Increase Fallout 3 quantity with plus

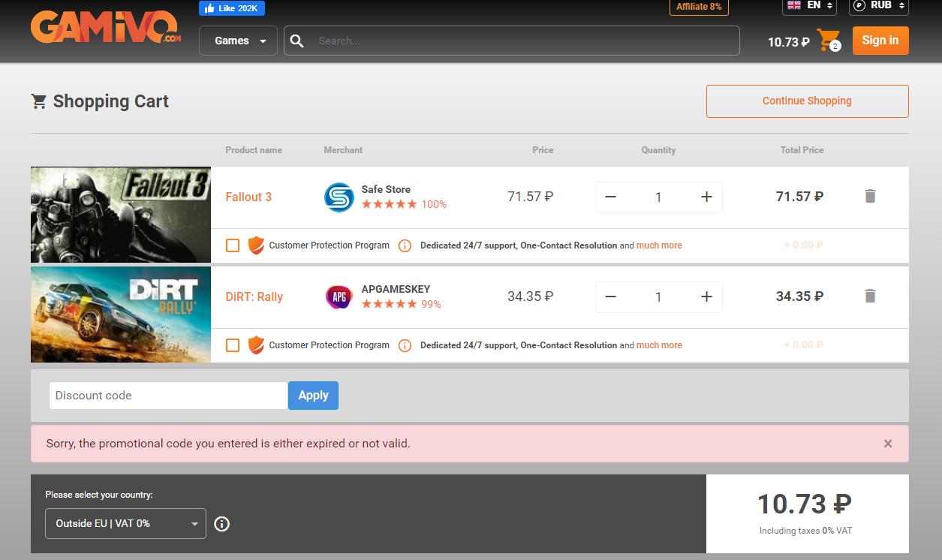(706, 197)
